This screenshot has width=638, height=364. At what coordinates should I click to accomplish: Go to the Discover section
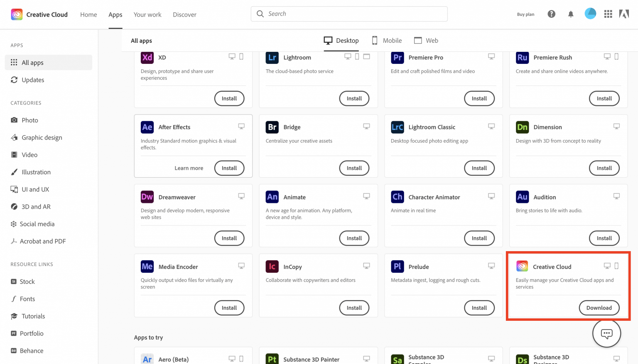(184, 15)
